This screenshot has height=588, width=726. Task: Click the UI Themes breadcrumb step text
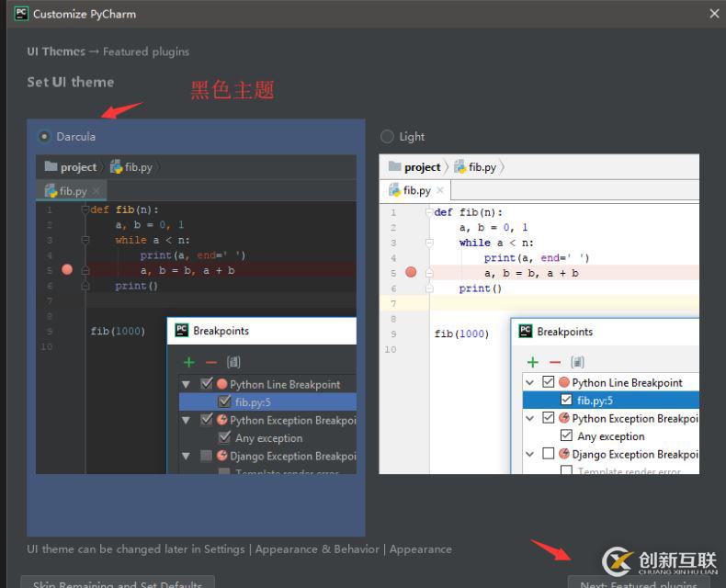point(56,51)
